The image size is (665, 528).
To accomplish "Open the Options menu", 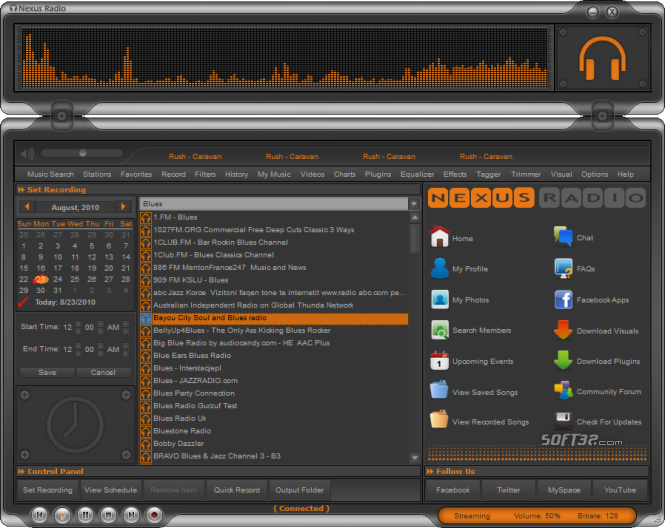I will [594, 174].
